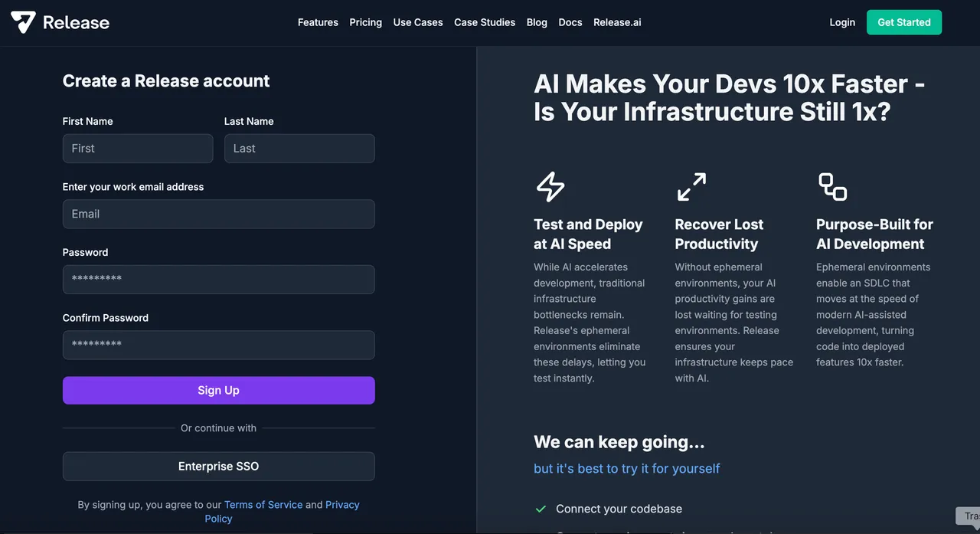Click the linked squares icon
The height and width of the screenshot is (534, 980).
[832, 186]
